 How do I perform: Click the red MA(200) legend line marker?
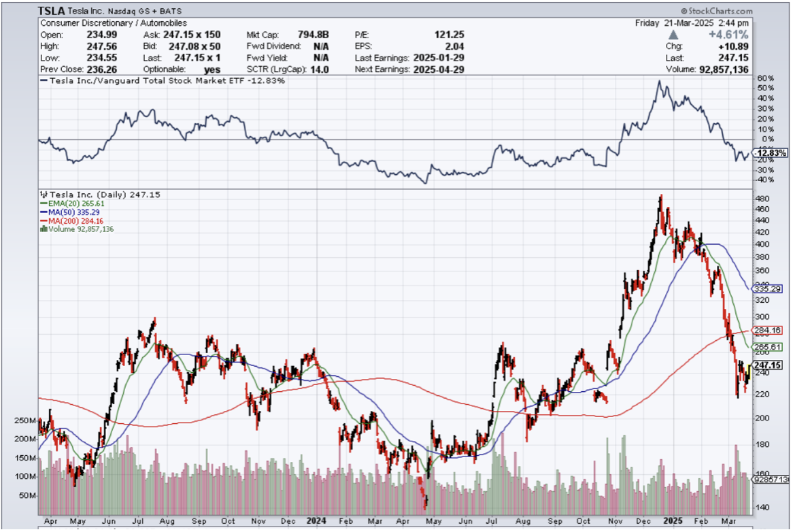coord(43,221)
